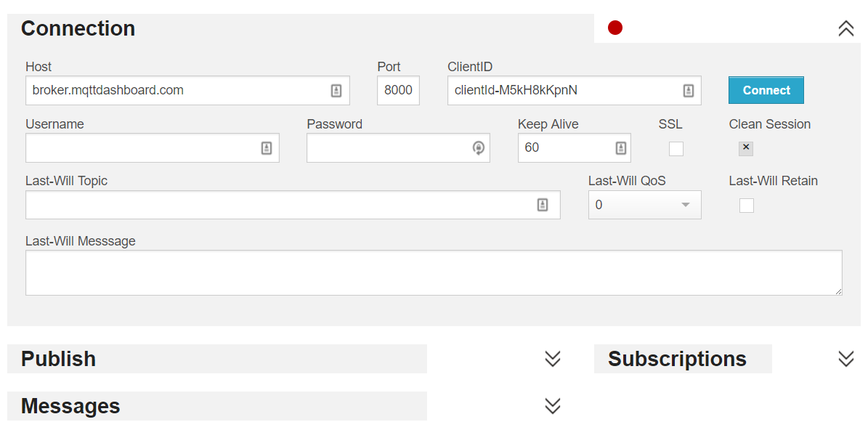Click the autofill icon in Keep Alive field
This screenshot has width=868, height=430.
[x=621, y=148]
